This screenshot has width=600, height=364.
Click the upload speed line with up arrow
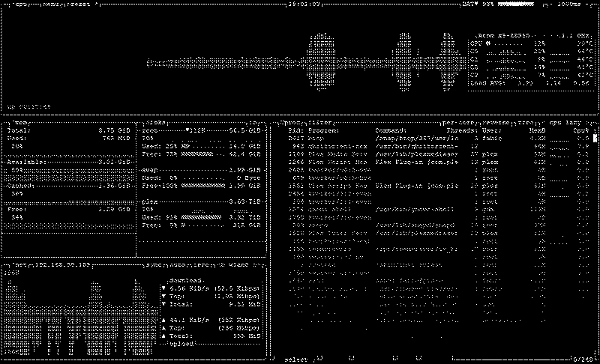211,320
